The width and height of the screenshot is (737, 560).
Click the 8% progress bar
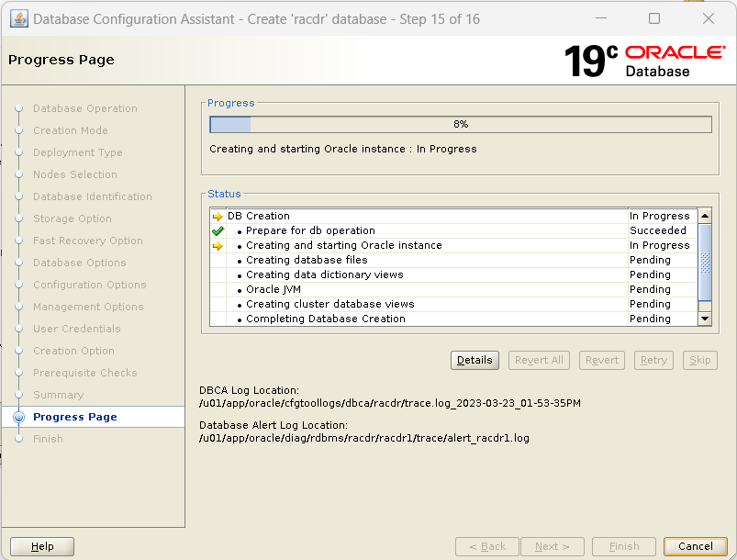click(x=461, y=124)
